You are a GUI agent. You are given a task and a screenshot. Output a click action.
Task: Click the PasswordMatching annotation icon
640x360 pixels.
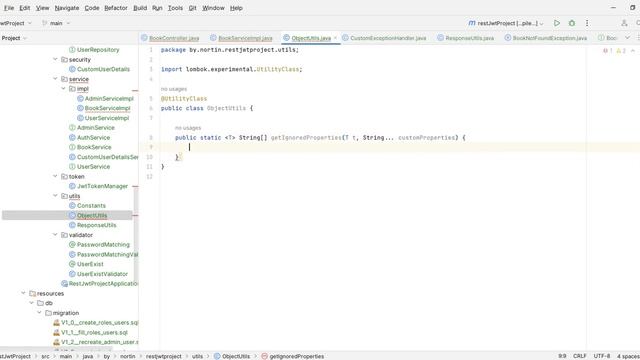tap(72, 244)
